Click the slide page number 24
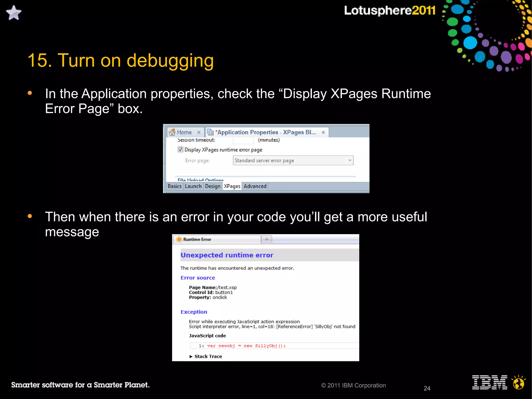 (427, 388)
